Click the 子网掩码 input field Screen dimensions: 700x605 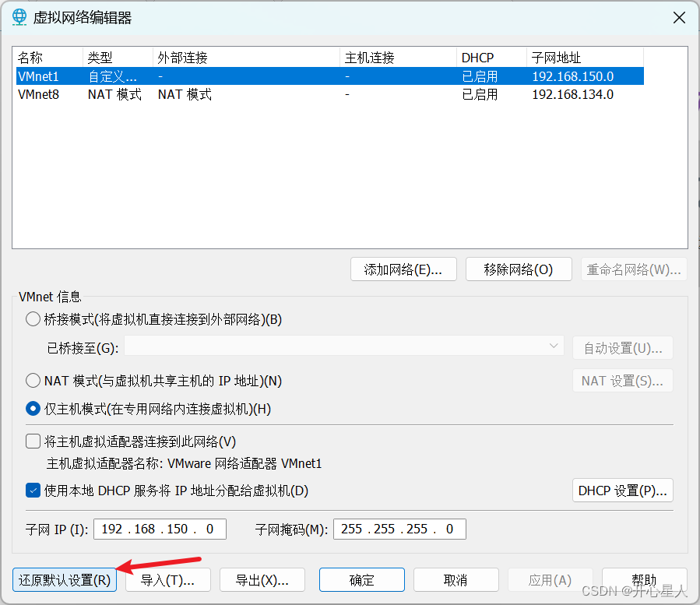pyautogui.click(x=399, y=529)
